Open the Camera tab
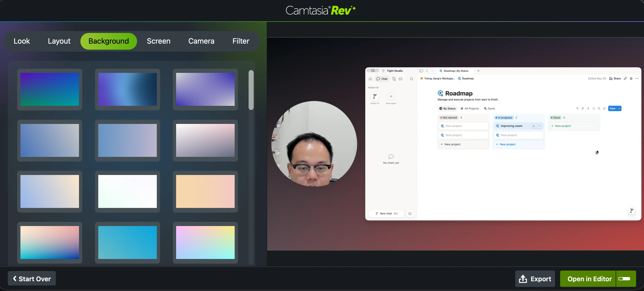This screenshot has height=291, width=644. (x=201, y=41)
